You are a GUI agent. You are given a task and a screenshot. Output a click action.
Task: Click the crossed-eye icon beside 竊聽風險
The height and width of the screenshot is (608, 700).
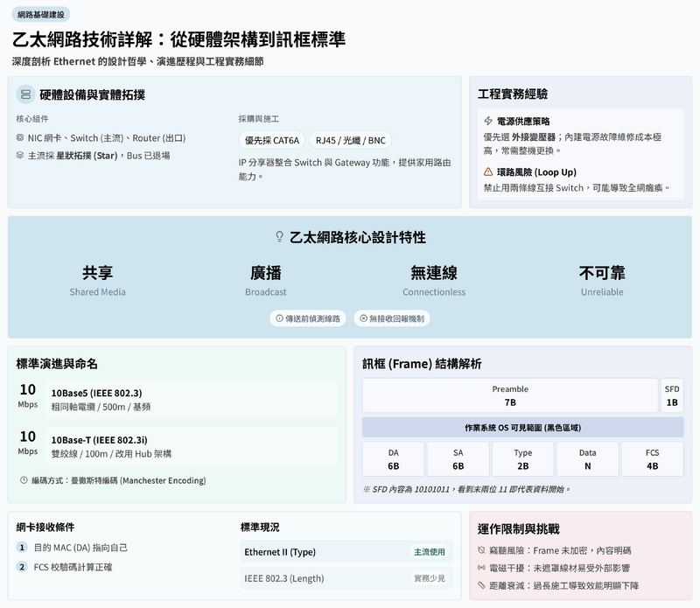point(482,550)
